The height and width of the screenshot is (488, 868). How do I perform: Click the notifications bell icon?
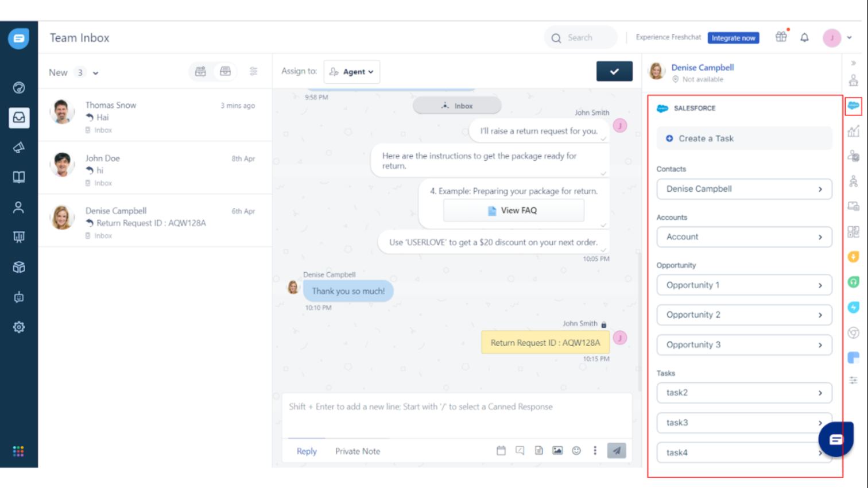coord(804,38)
